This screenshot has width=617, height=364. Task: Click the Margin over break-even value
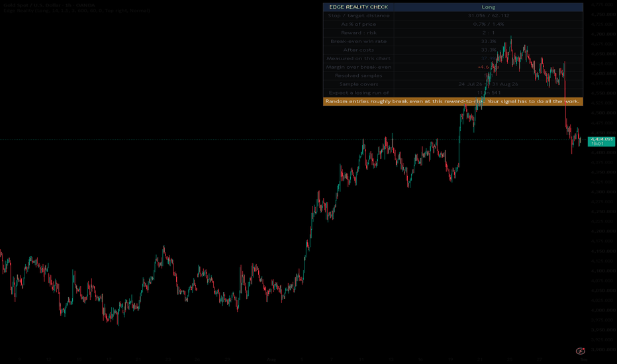489,67
